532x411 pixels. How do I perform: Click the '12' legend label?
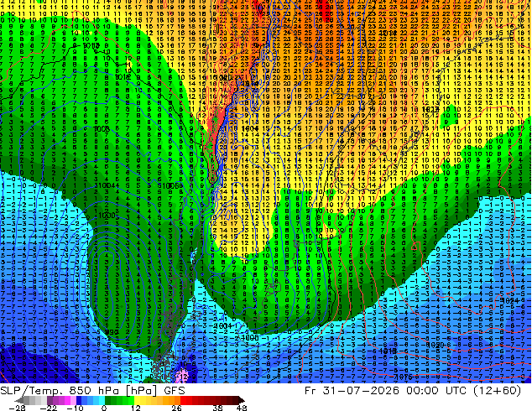(x=136, y=408)
